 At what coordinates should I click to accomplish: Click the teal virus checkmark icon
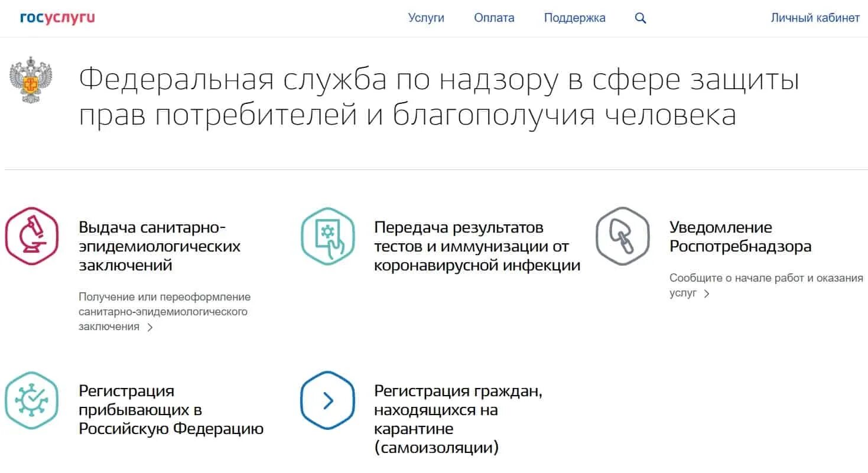click(32, 400)
